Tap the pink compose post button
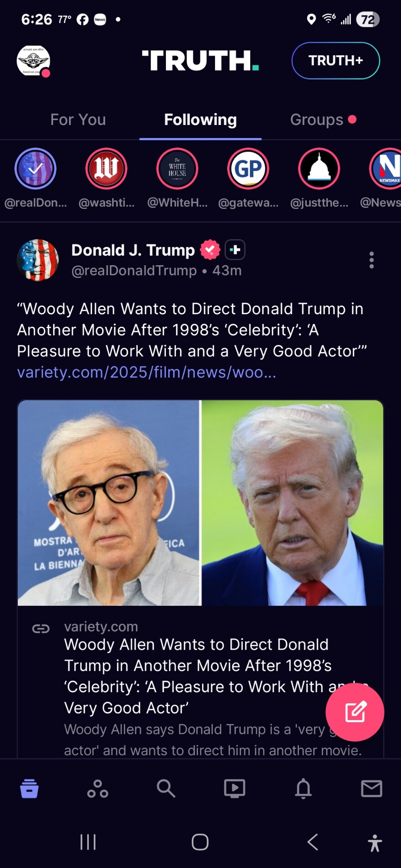Screen dimensions: 401x868 355,712
